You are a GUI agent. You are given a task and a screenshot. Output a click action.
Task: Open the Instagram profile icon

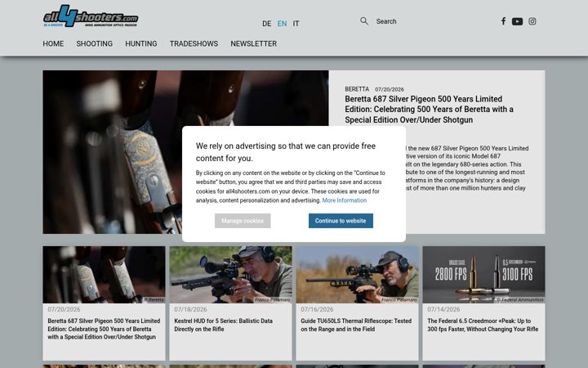tap(532, 21)
